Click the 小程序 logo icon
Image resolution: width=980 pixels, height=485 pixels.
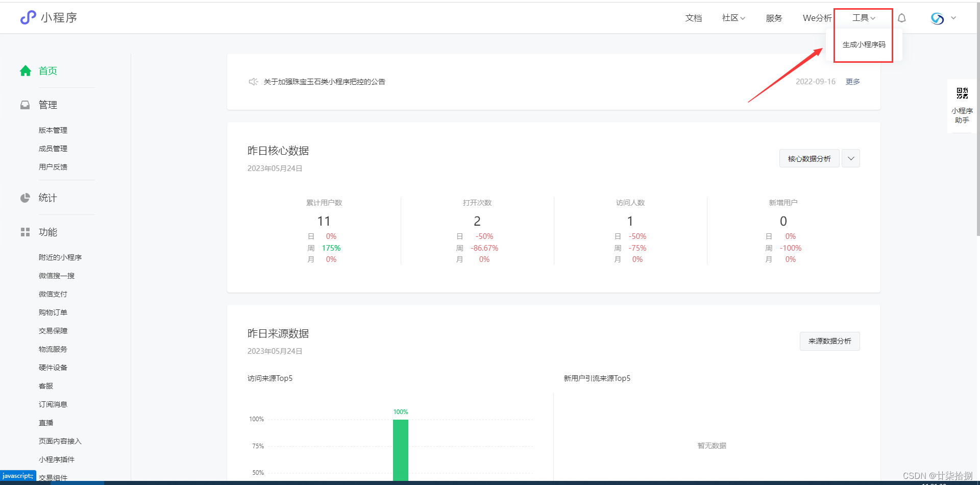point(28,18)
